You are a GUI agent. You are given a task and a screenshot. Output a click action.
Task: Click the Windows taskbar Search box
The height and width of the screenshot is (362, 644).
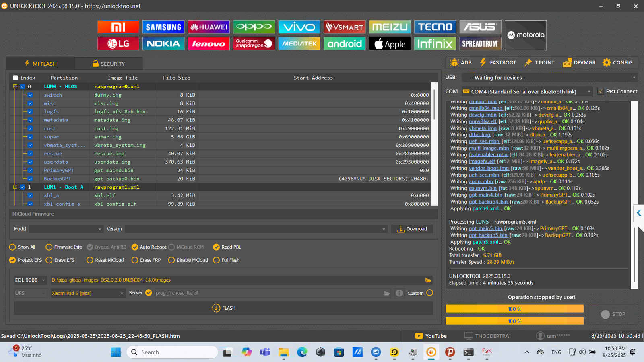point(172,352)
